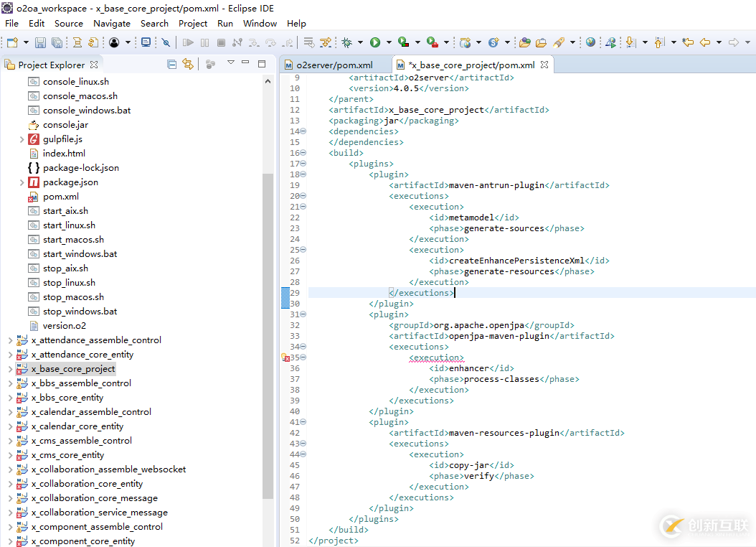Open the Run dropdown arrow next to Run
Viewport: 756px width, 547px height.
[388, 43]
